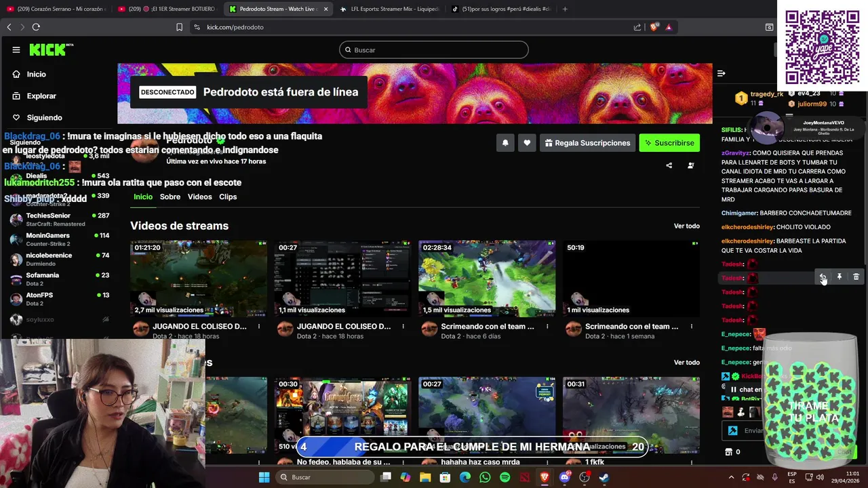Switch to the Corazón Serrano browser tab
The width and height of the screenshot is (868, 488).
click(56, 9)
